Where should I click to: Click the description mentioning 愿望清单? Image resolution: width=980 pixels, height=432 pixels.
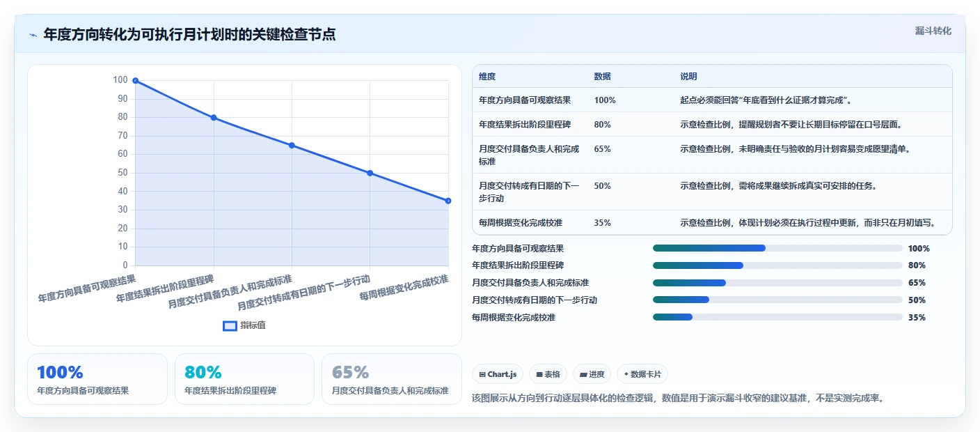point(795,149)
